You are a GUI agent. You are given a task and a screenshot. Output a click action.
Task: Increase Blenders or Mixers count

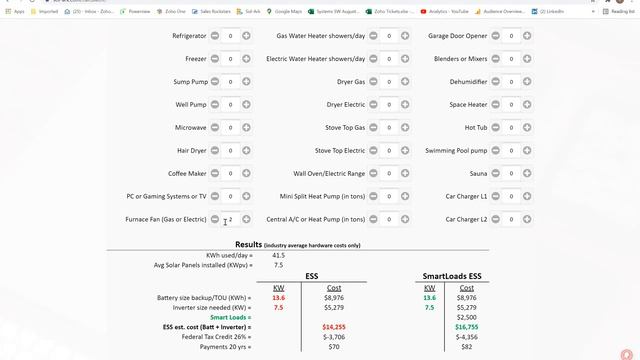pos(527,59)
